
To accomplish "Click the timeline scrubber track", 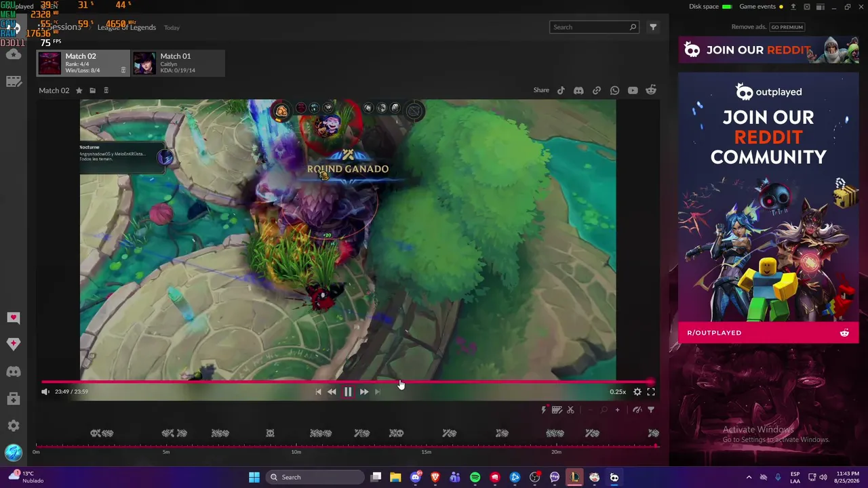I will 347,446.
